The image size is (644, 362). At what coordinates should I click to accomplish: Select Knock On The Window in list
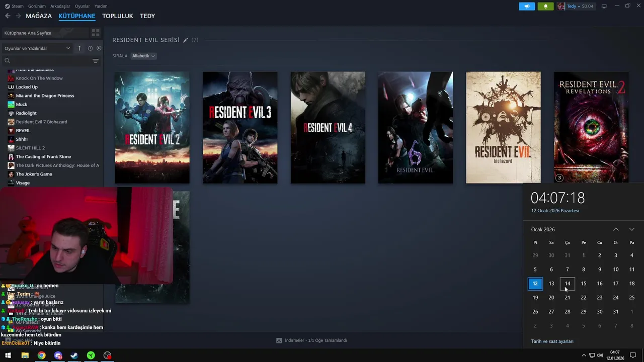pos(39,78)
